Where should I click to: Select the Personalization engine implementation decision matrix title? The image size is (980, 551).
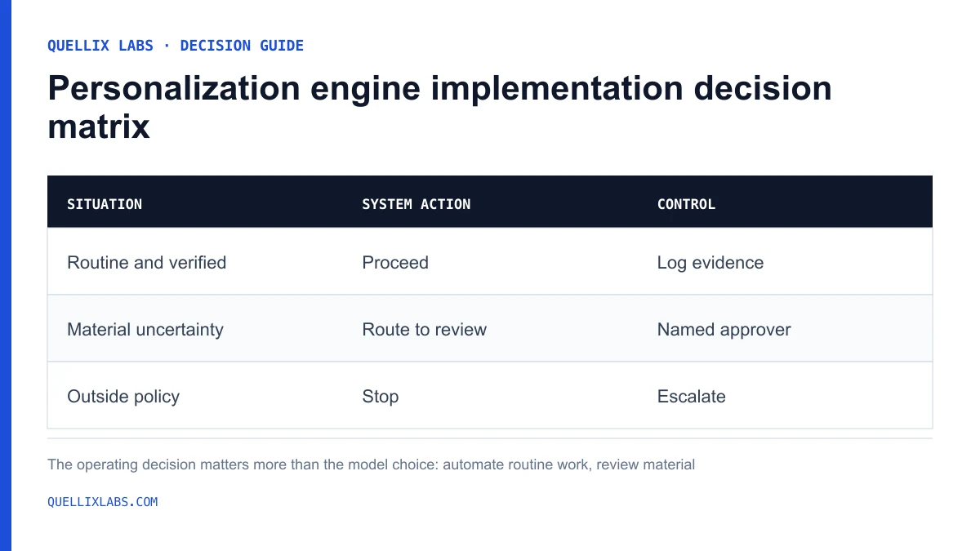point(439,107)
